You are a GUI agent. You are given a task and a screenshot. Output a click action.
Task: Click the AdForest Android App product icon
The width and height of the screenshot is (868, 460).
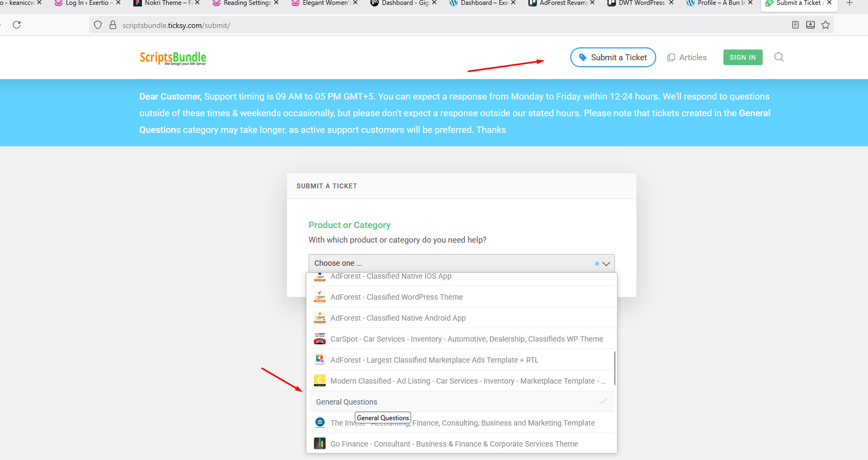click(x=320, y=317)
